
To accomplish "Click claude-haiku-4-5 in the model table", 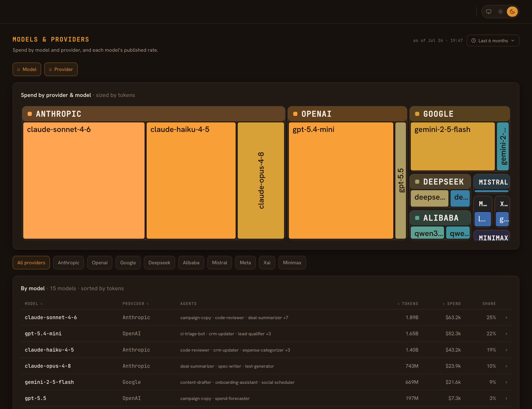I will click(49, 350).
